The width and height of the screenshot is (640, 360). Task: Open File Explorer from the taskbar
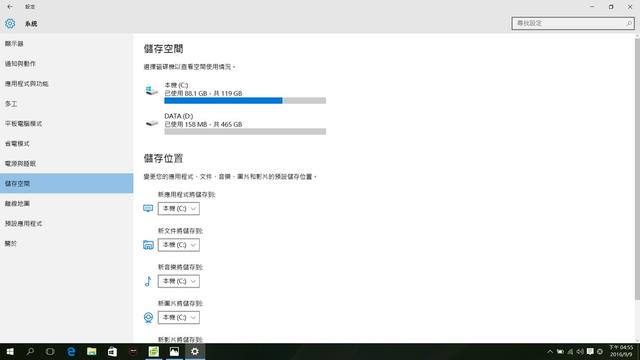(x=91, y=351)
